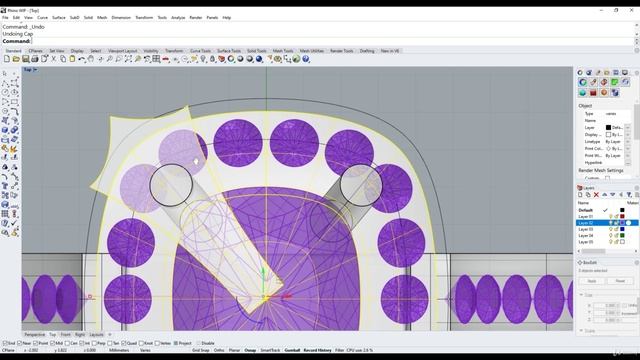
Task: Cut selection with the scissors icon
Action: 53,59
